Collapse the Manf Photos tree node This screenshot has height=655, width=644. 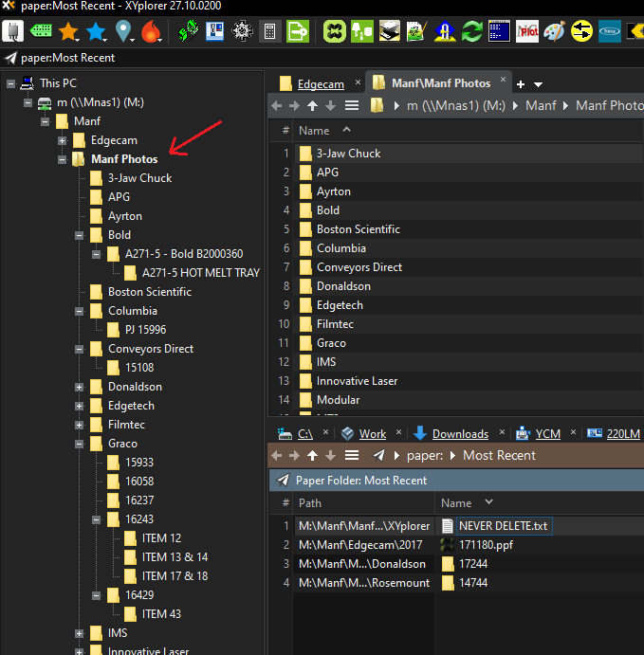click(x=63, y=159)
